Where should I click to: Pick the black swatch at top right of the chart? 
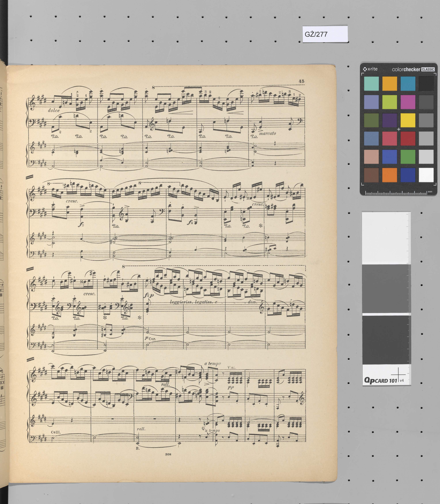[x=426, y=84]
